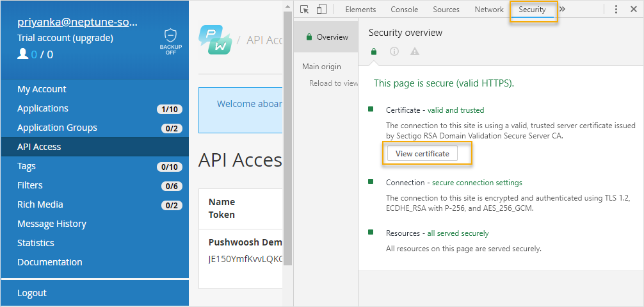
Task: Open the DevTools three-dot menu
Action: click(x=616, y=10)
